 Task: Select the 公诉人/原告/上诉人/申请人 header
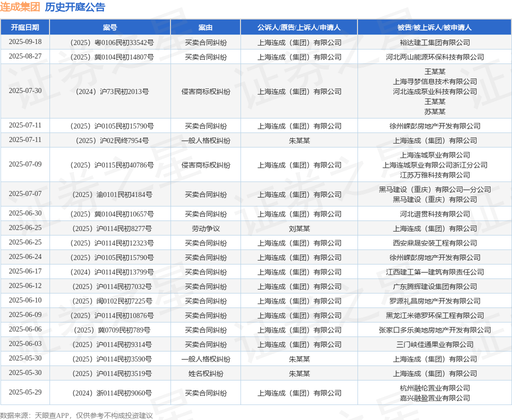[x=299, y=27]
